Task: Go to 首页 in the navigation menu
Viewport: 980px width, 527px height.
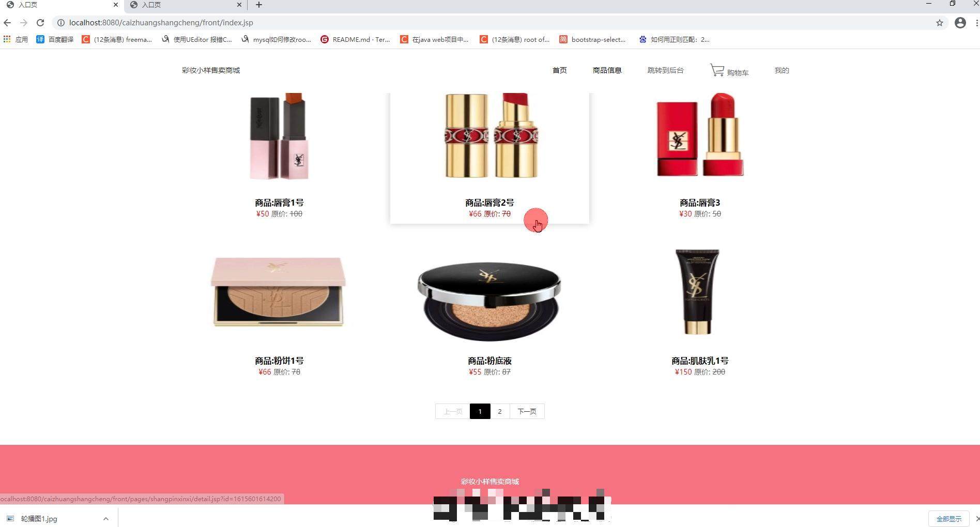Action: pyautogui.click(x=560, y=70)
